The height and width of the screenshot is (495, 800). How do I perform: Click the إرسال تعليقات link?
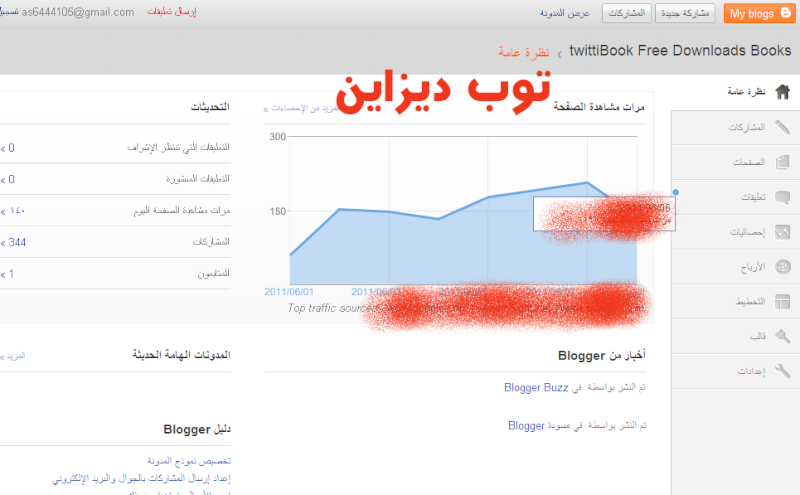171,12
